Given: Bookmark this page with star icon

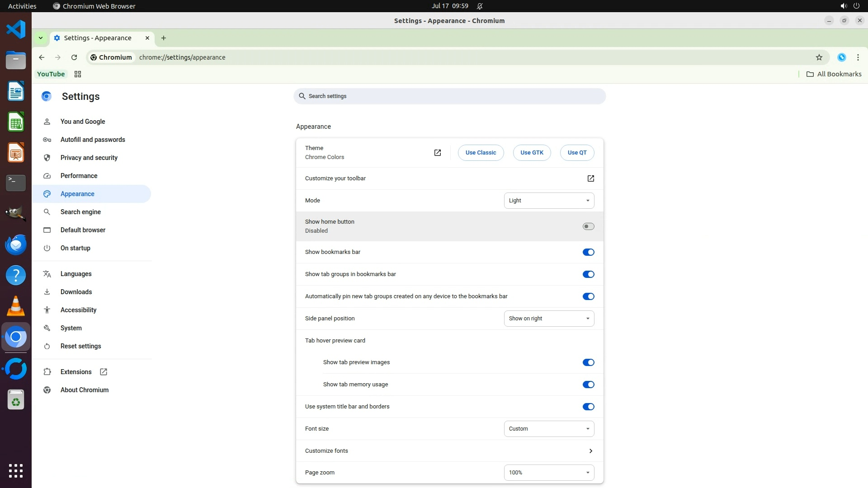Looking at the screenshot, I should click(819, 57).
